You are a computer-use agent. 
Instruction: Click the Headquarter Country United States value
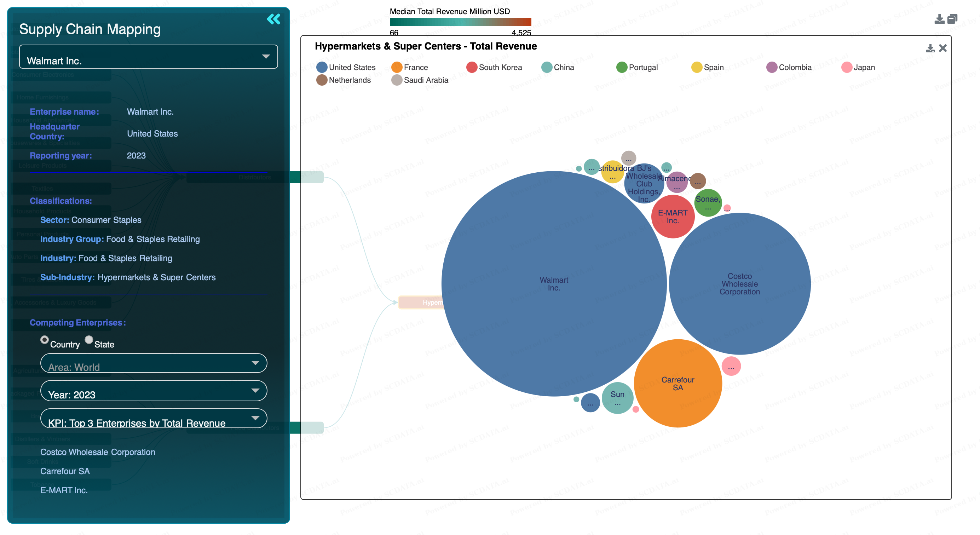point(152,133)
